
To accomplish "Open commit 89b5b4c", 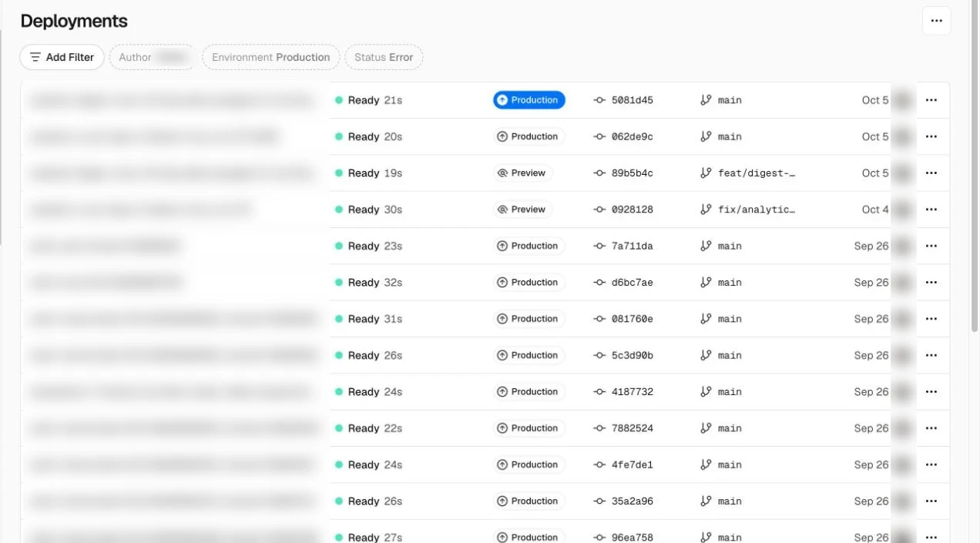I will (x=632, y=173).
